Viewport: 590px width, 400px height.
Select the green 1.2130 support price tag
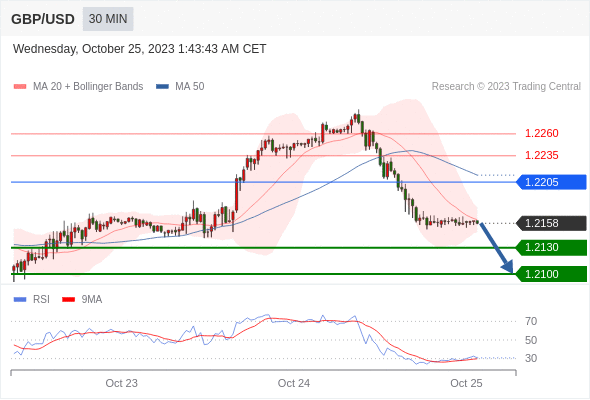[x=552, y=247]
